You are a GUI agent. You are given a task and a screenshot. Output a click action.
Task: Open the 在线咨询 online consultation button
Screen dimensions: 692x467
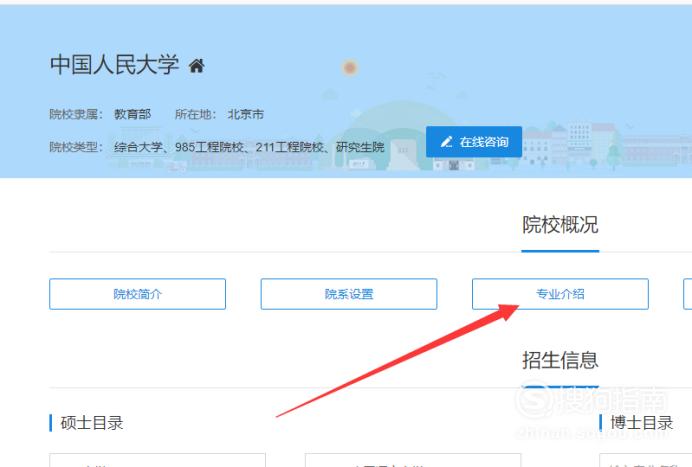pyautogui.click(x=474, y=142)
